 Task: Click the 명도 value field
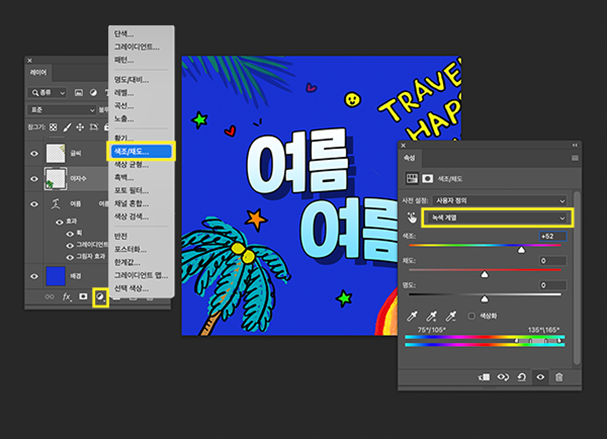click(553, 285)
